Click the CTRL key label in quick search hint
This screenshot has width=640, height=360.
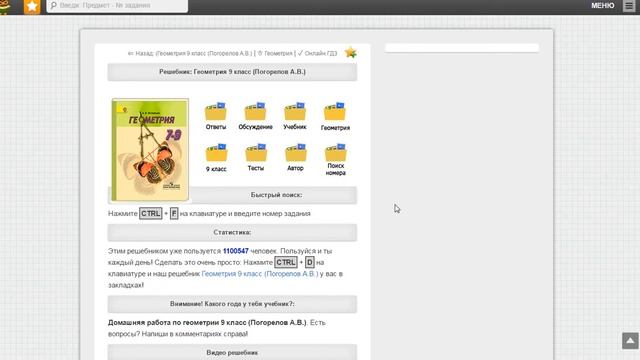[151, 213]
